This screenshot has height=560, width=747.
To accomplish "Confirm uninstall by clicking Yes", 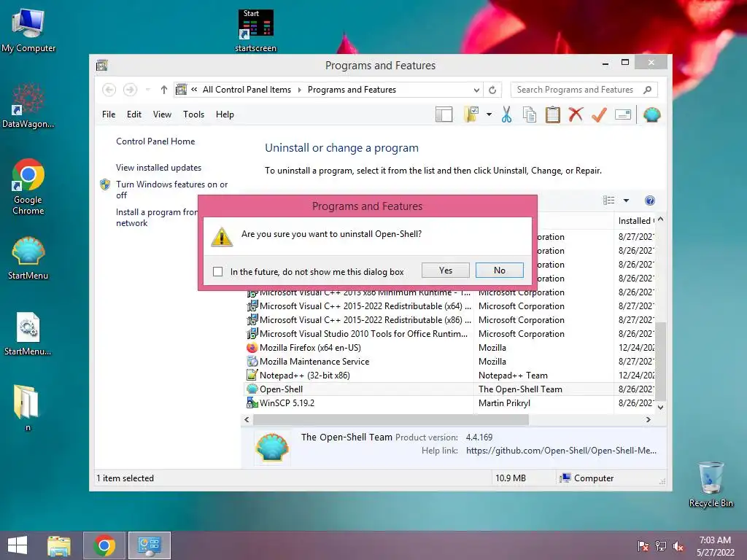I will (446, 271).
